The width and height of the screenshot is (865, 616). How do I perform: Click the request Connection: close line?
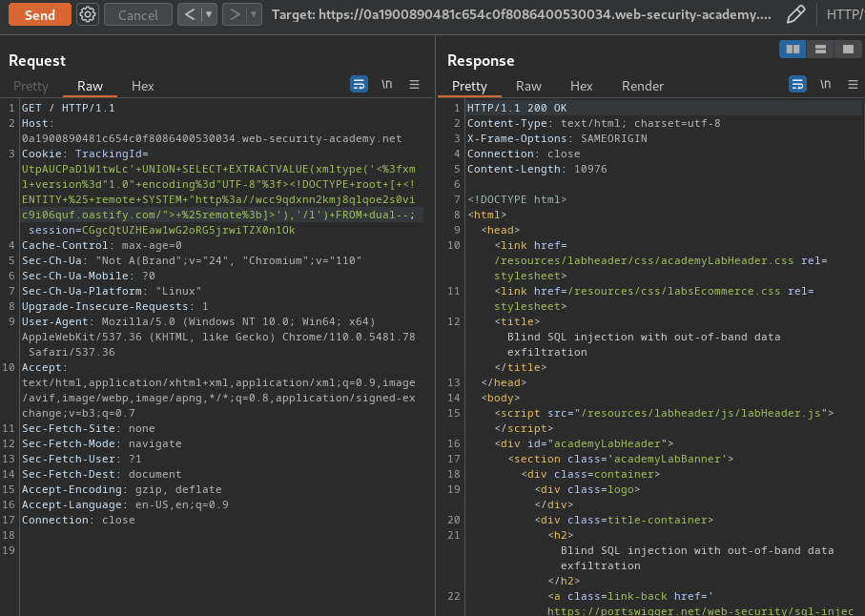(78, 520)
